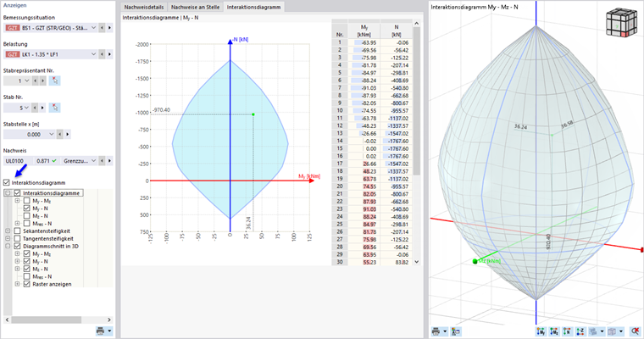The height and width of the screenshot is (339, 644).
Task: Step to the previous Stabstelle x
Action: (60, 135)
